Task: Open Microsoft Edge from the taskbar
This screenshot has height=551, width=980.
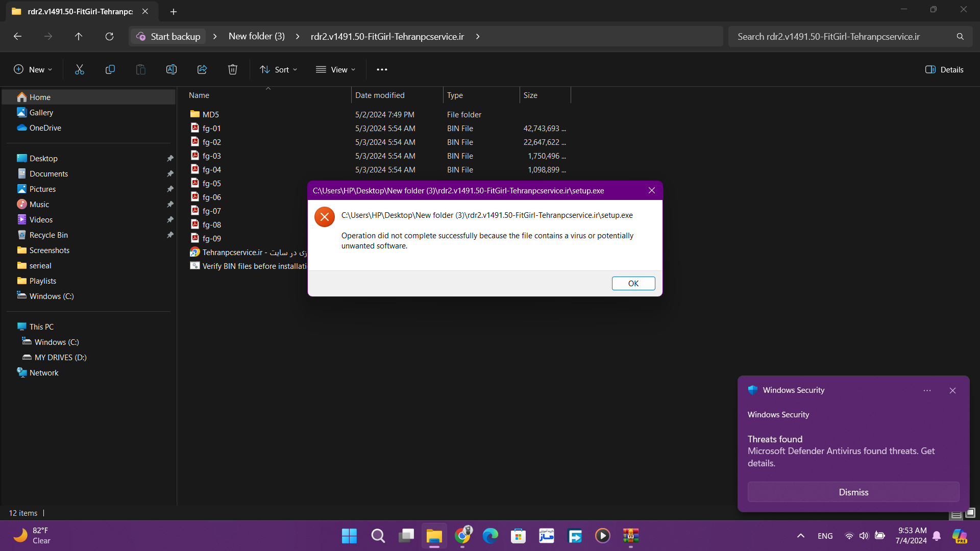Action: (491, 536)
